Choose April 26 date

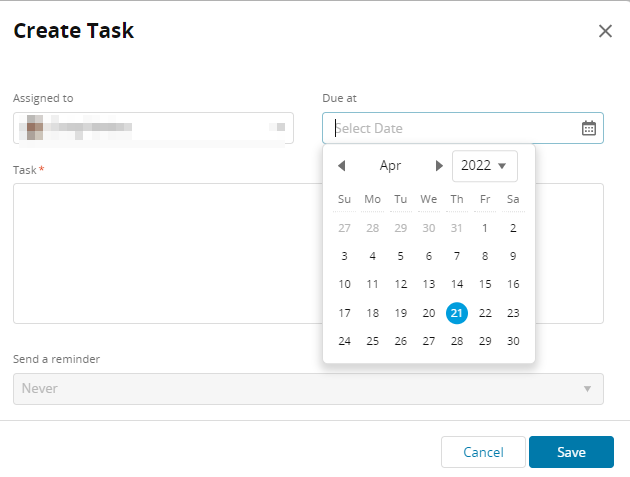[401, 341]
